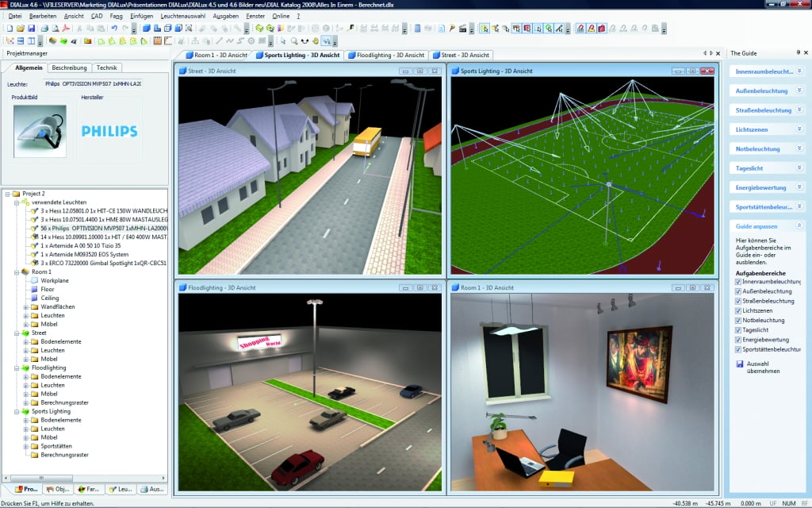Toggle the Straßenbeleuchtung checkbox
812x508 pixels.
click(x=738, y=301)
